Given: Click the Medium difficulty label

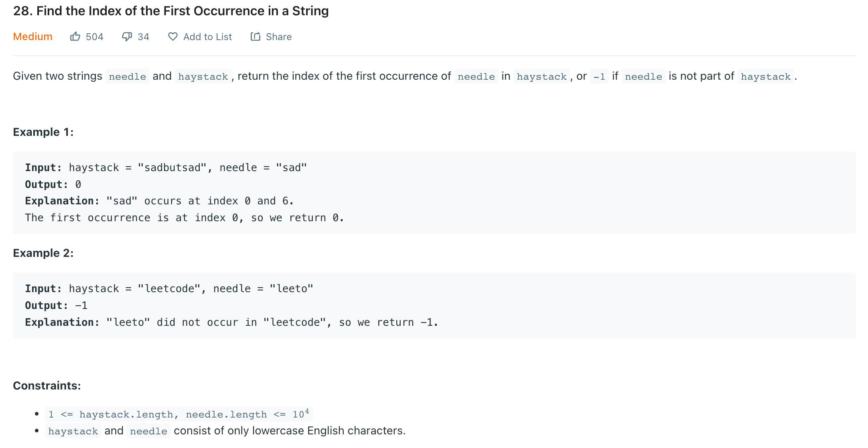Looking at the screenshot, I should [33, 36].
